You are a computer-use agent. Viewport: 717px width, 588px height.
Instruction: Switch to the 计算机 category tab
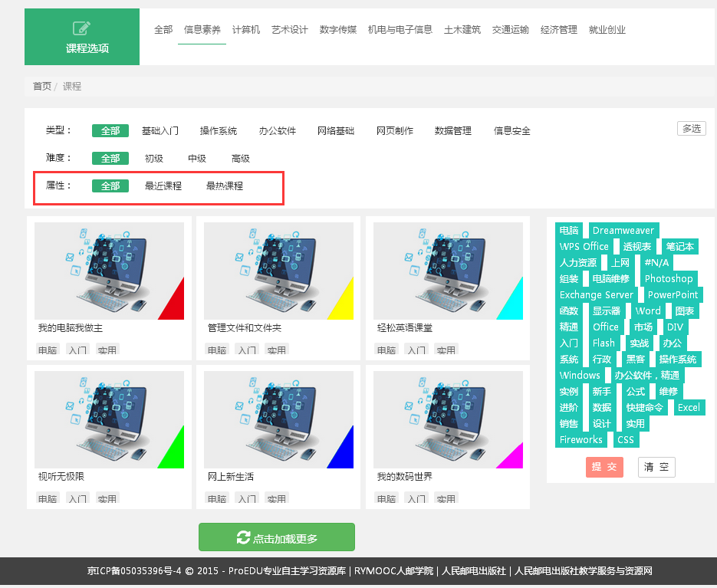point(245,29)
